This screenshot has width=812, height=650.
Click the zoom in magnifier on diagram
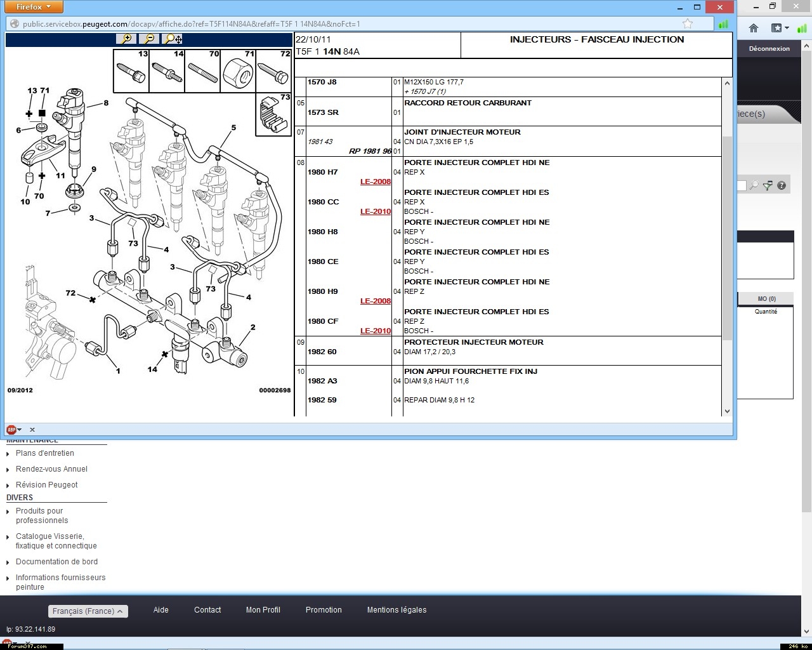(127, 39)
